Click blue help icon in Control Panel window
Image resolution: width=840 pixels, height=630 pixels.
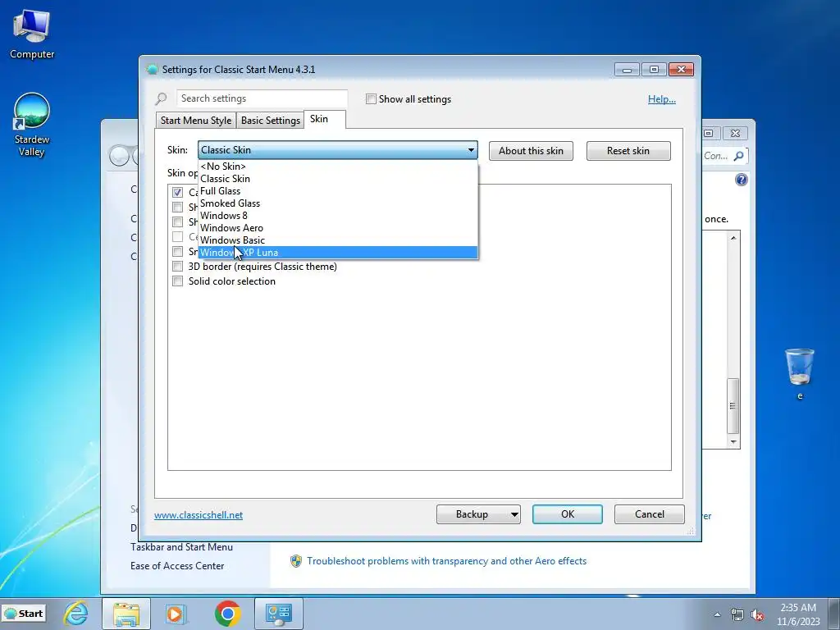741,180
